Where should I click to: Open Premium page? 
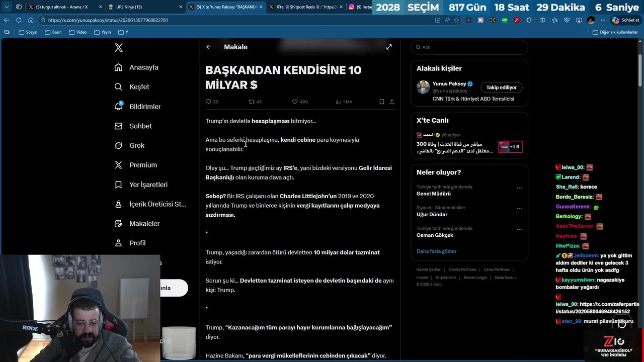(x=136, y=165)
